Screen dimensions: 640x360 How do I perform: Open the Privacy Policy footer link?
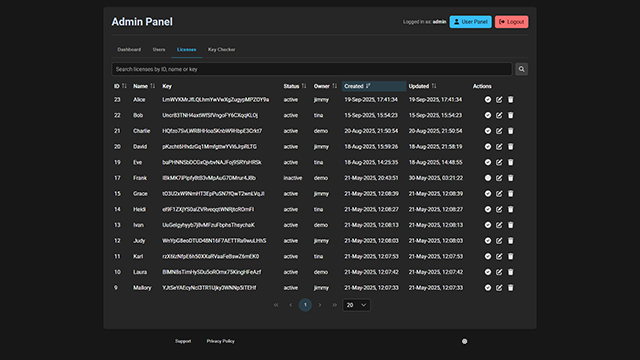(220, 341)
